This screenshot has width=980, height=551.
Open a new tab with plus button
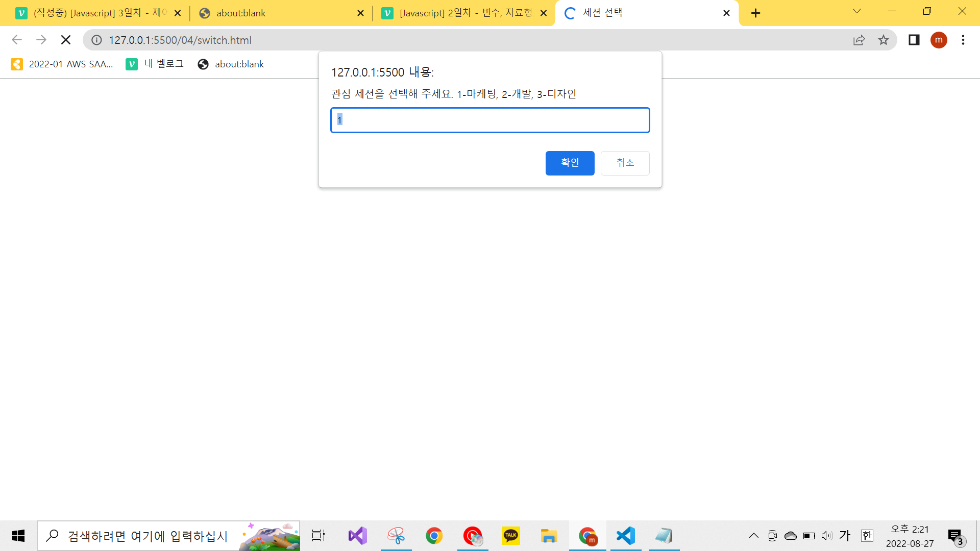[755, 13]
